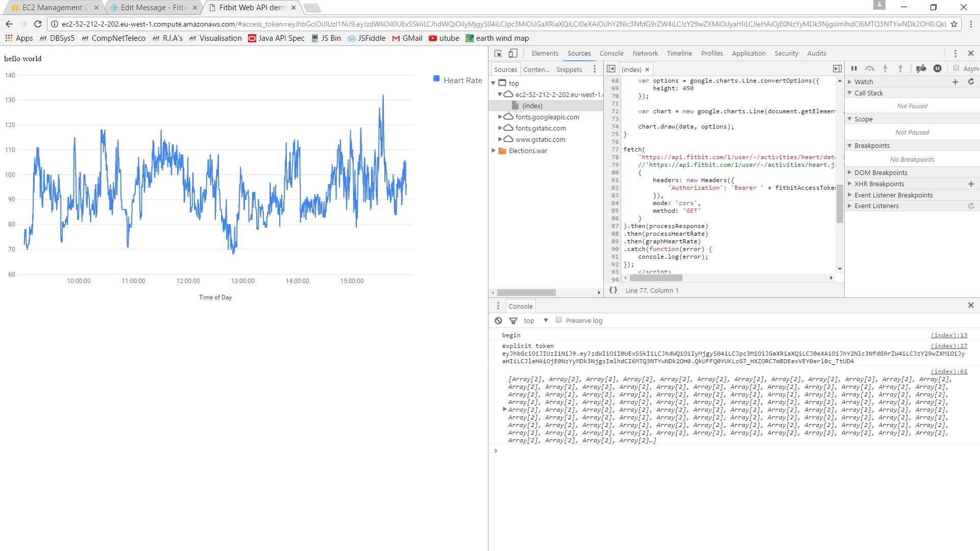This screenshot has height=551, width=980.
Task: Collapse the ec2-52-212-2-202 domain node
Action: click(x=500, y=94)
